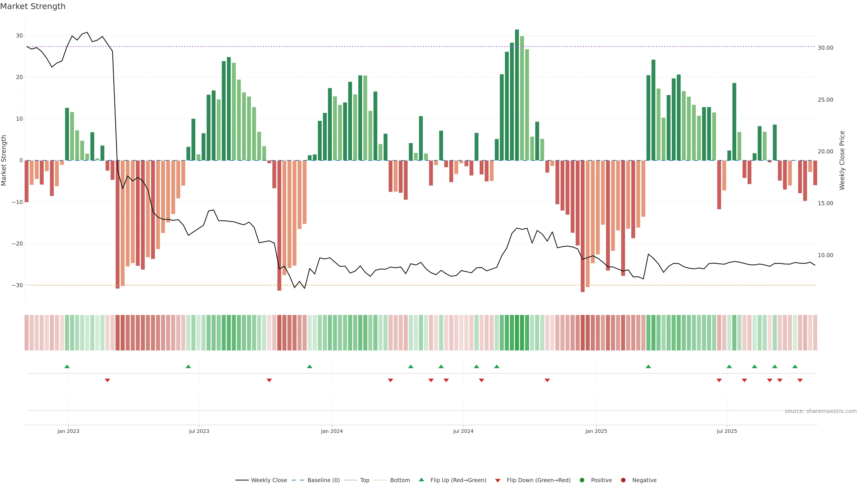Image resolution: width=868 pixels, height=488 pixels.
Task: Click the −30 left axis tick label
Action: (x=17, y=285)
